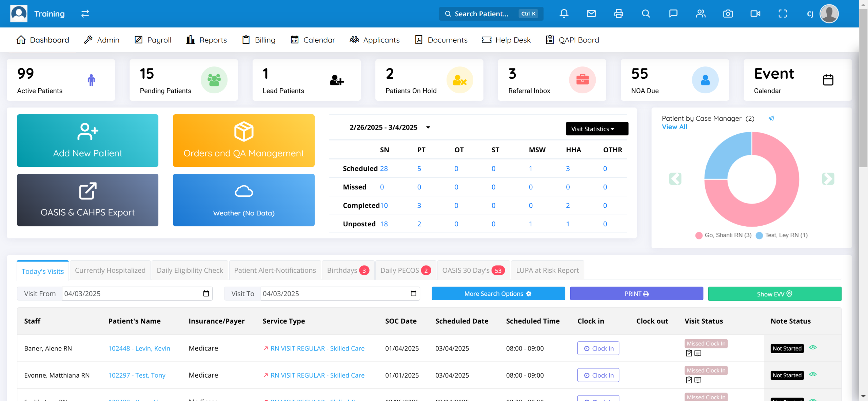The image size is (868, 401).
Task: Open the notifications bell icon
Action: (x=564, y=14)
